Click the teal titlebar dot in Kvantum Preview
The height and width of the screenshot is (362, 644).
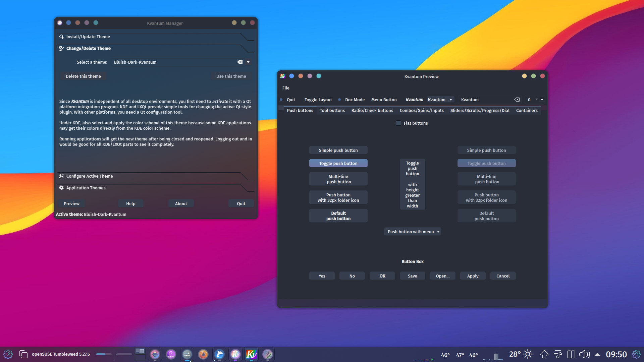[319, 76]
